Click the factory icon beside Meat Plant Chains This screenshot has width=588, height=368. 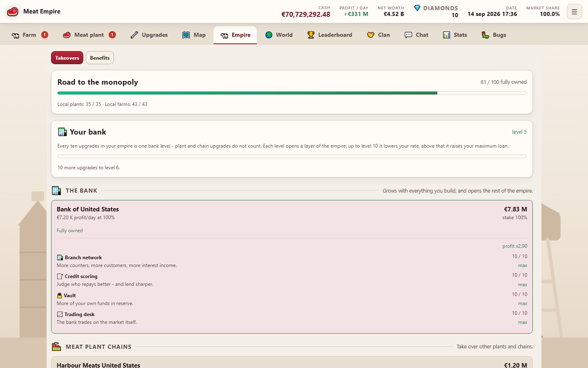click(56, 346)
